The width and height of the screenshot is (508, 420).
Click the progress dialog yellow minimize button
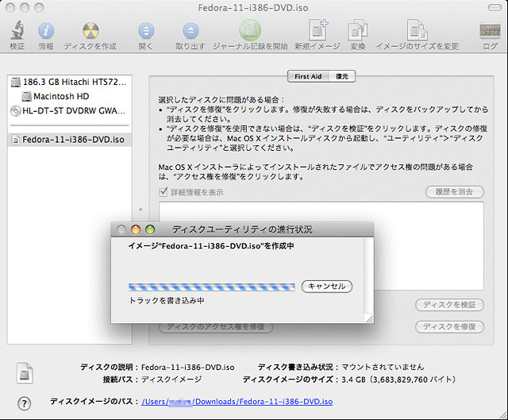[136, 229]
